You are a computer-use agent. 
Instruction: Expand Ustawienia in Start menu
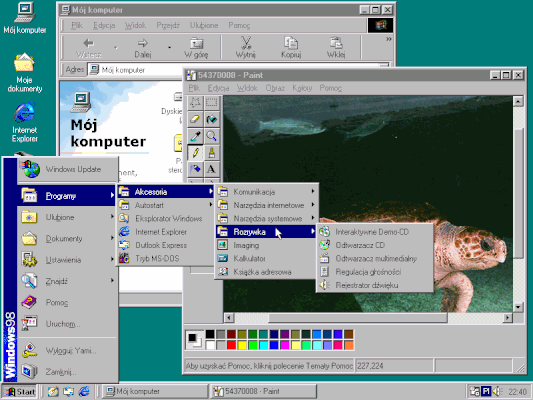(67, 260)
